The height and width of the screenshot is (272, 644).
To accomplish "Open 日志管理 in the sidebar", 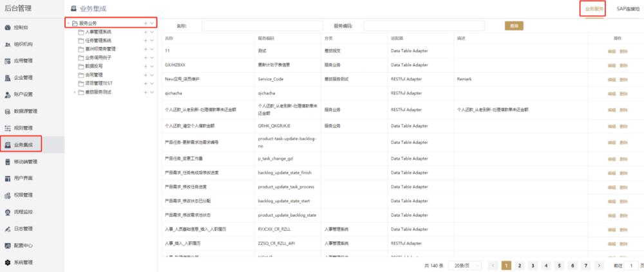I will point(8,228).
